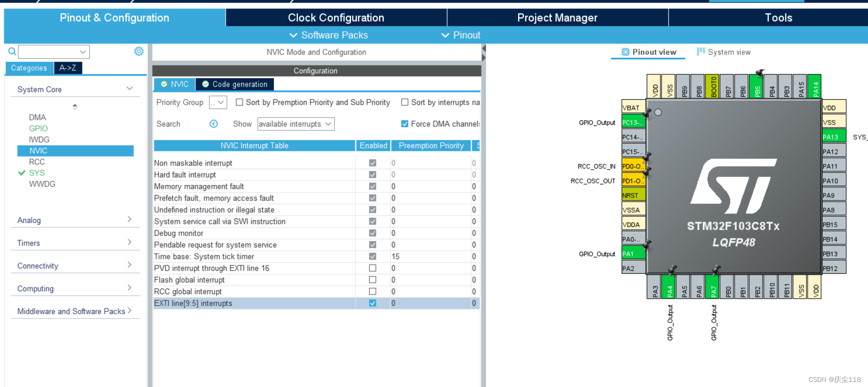This screenshot has height=387, width=868.
Task: Enable RCC global interrupt checkbox
Action: (373, 292)
